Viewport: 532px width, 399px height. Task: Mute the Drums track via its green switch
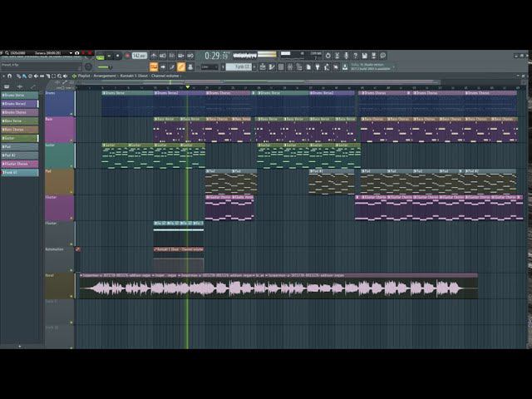(71, 114)
